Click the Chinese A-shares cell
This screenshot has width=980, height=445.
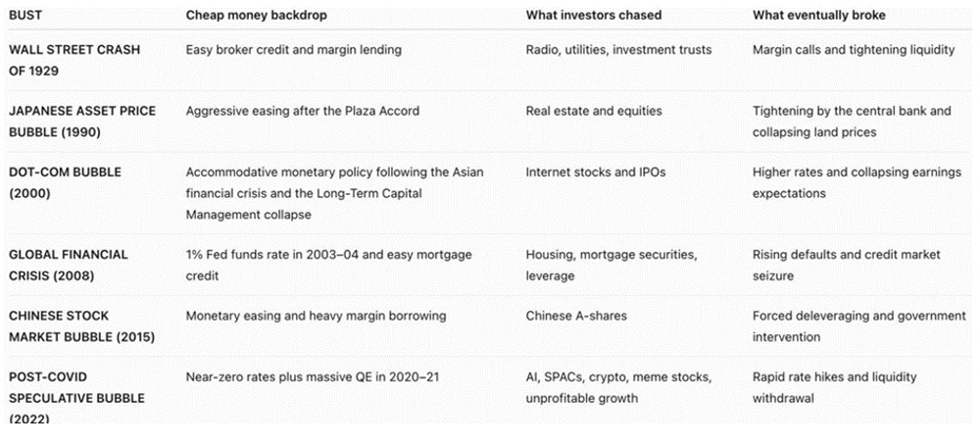576,316
